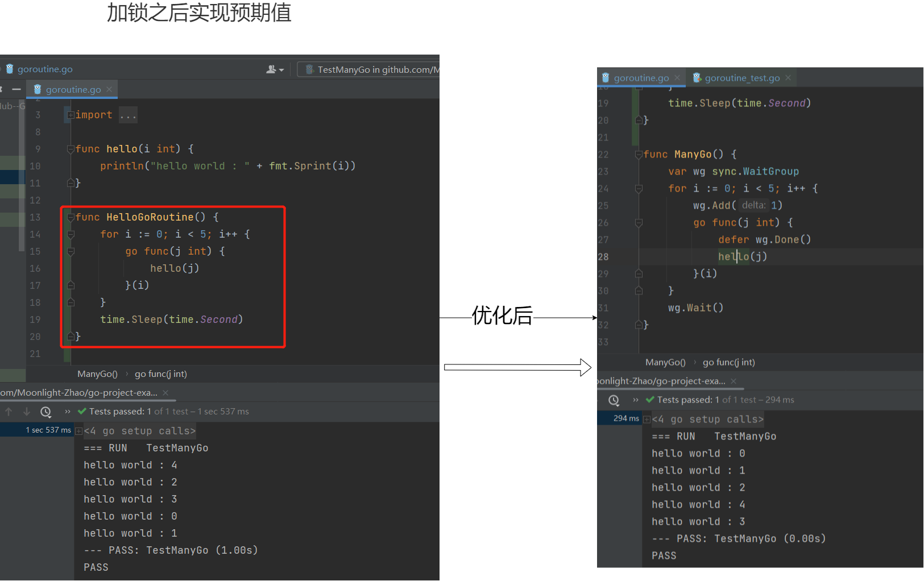Switch to the goroutine_test.go tab

click(x=742, y=78)
